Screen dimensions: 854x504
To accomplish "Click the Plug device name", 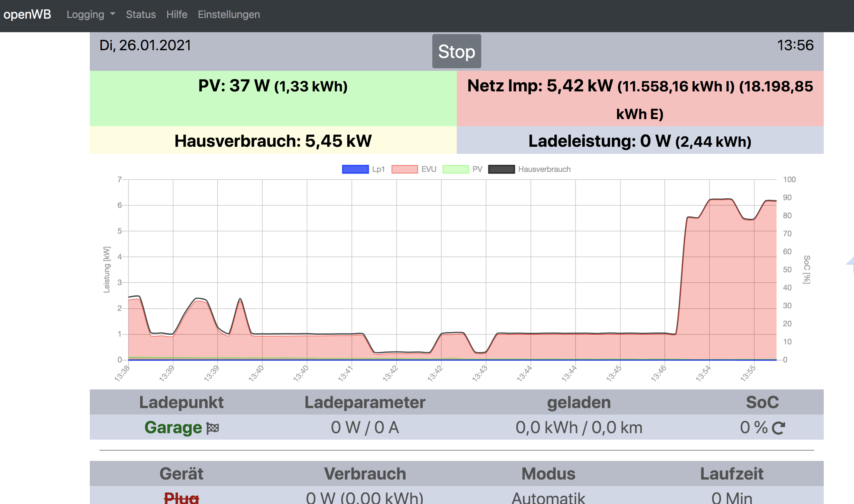I will (182, 498).
